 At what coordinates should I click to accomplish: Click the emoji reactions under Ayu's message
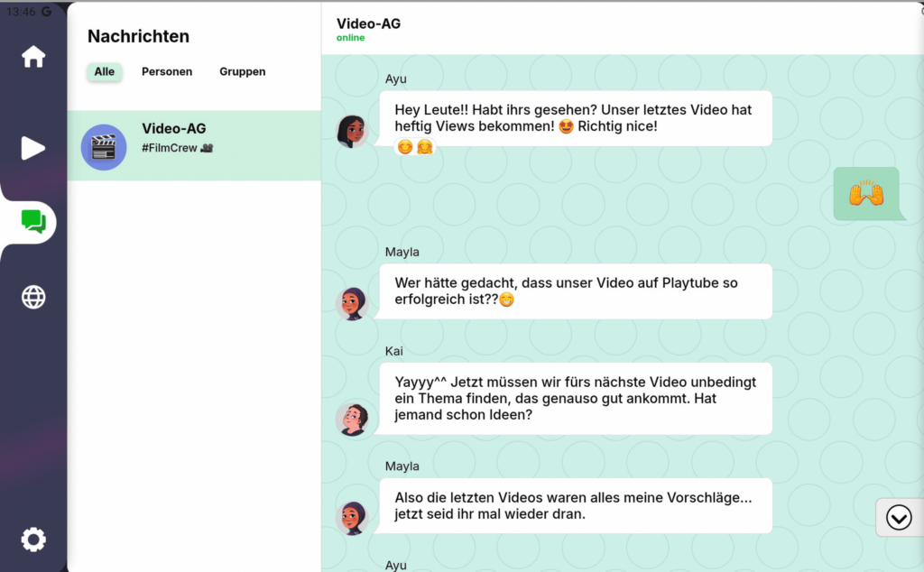pos(415,146)
